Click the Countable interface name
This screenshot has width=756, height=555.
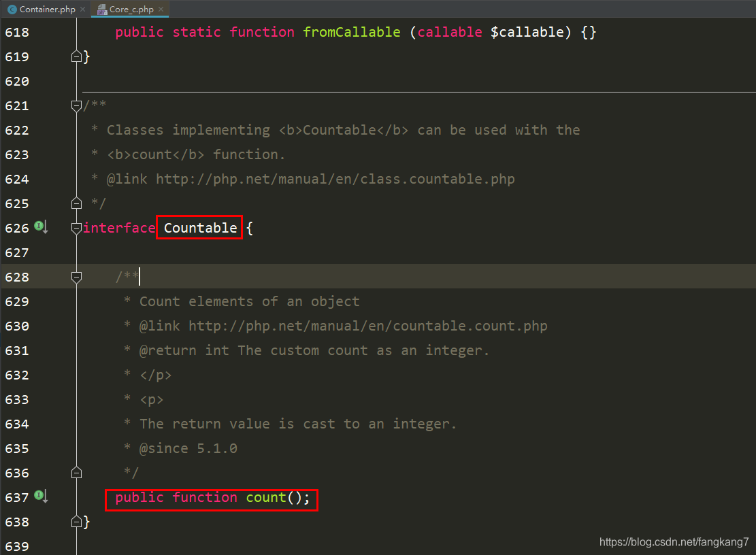pos(201,228)
